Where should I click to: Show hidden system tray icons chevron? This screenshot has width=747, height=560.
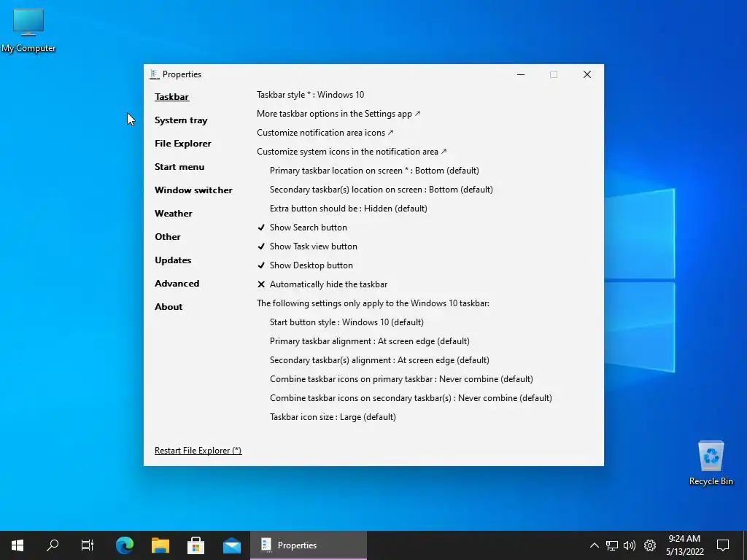click(594, 545)
